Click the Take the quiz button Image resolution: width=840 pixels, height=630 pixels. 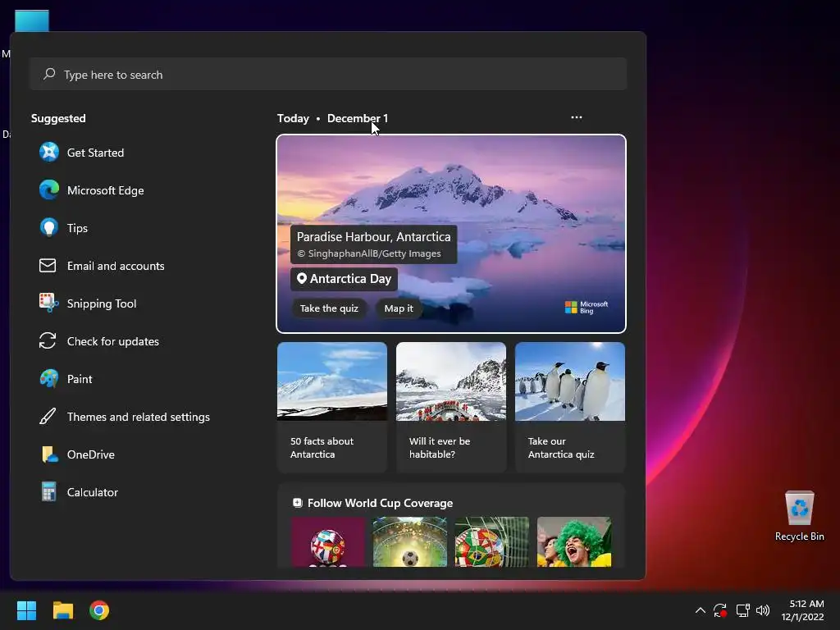pyautogui.click(x=329, y=308)
